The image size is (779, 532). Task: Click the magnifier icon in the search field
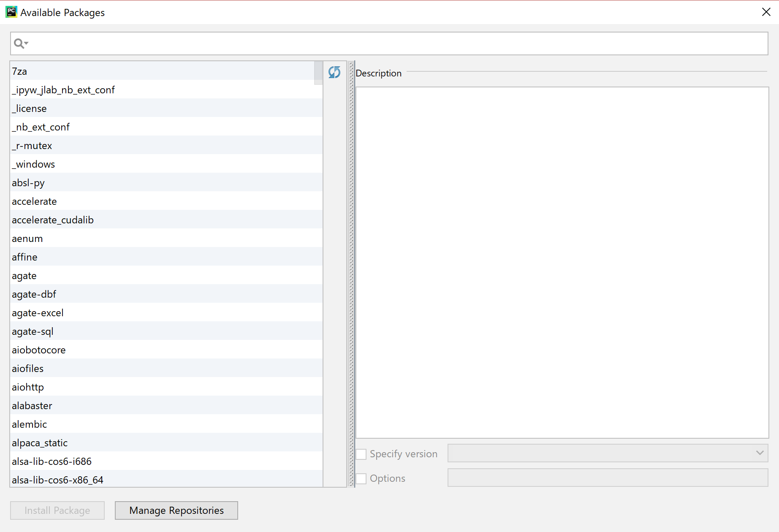click(x=19, y=43)
